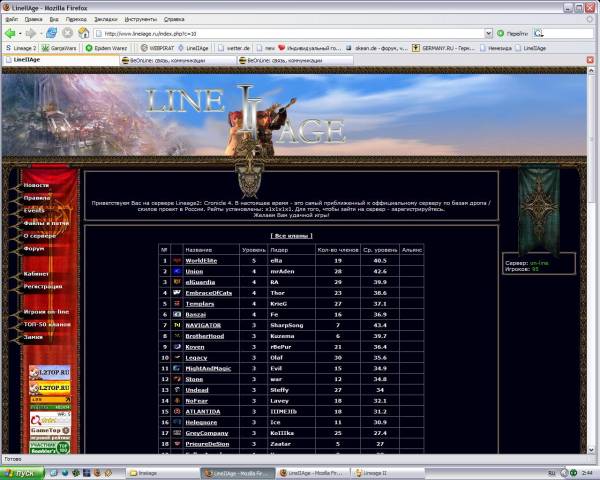Click the Koven clan crest icon
This screenshot has width=600, height=480.
(x=177, y=347)
